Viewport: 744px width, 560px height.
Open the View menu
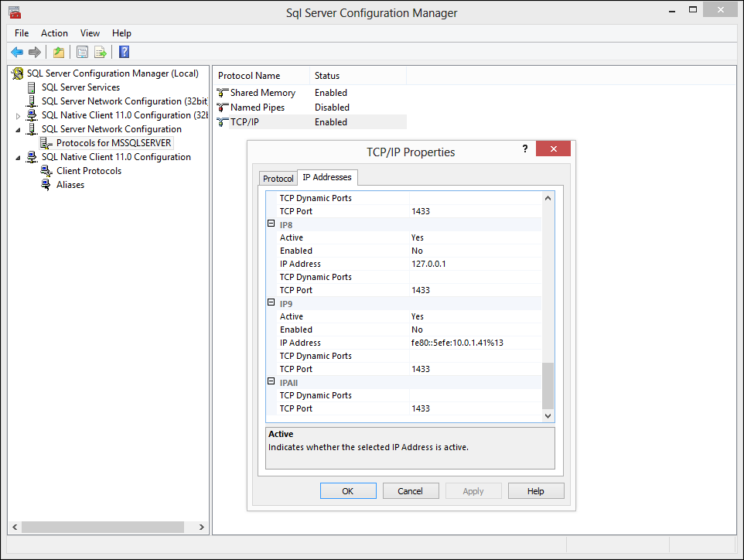[x=90, y=33]
